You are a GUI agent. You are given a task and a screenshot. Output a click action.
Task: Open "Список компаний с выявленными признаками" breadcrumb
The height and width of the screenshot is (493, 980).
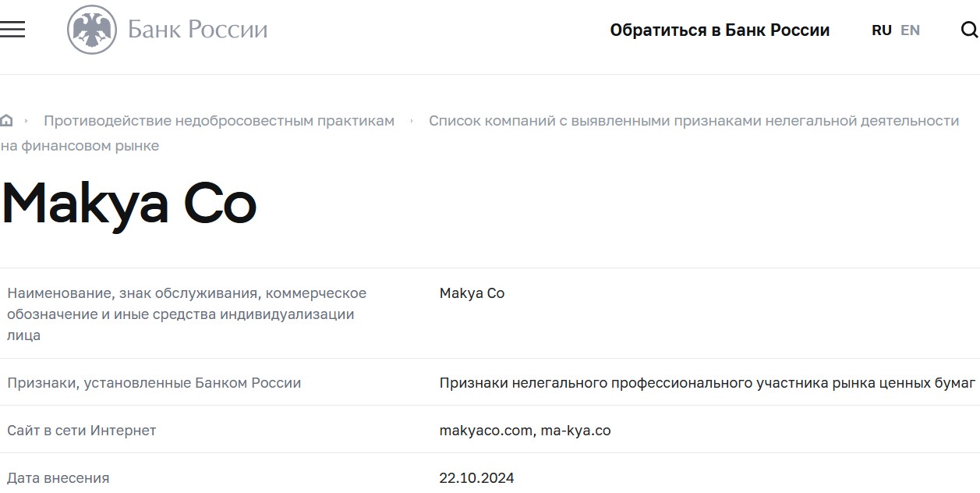(693, 121)
